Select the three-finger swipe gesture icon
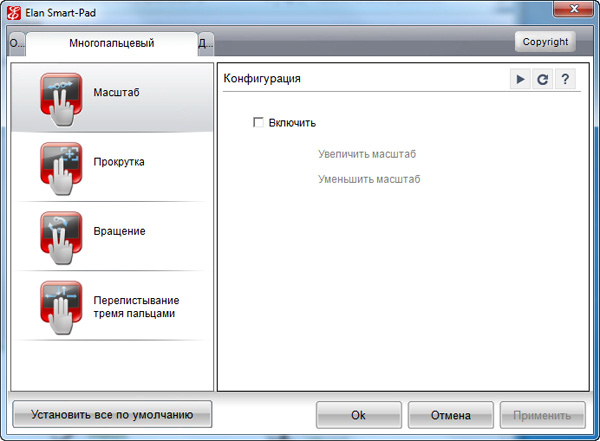 click(60, 303)
